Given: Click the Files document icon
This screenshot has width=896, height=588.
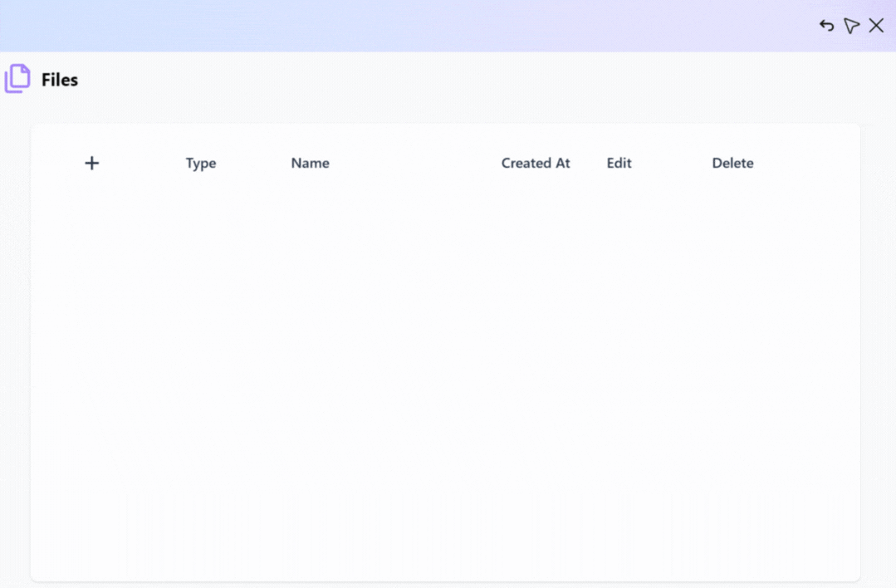Looking at the screenshot, I should (17, 78).
